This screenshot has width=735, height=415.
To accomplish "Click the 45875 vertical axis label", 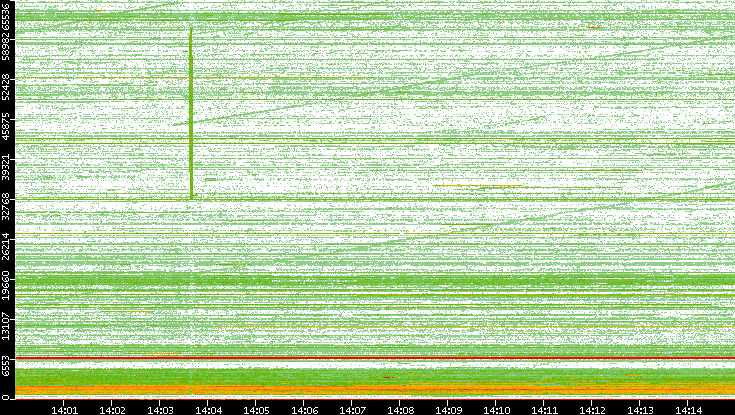I will (x=6, y=127).
